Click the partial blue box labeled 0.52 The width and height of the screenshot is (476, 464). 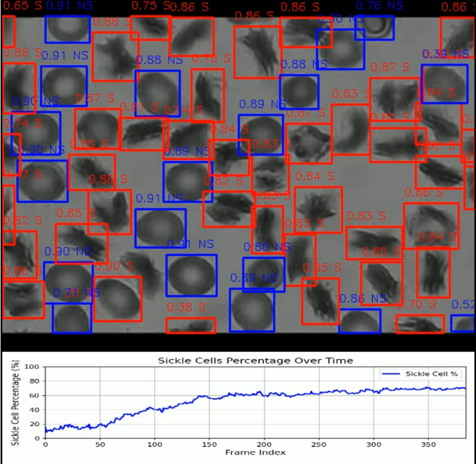463,323
